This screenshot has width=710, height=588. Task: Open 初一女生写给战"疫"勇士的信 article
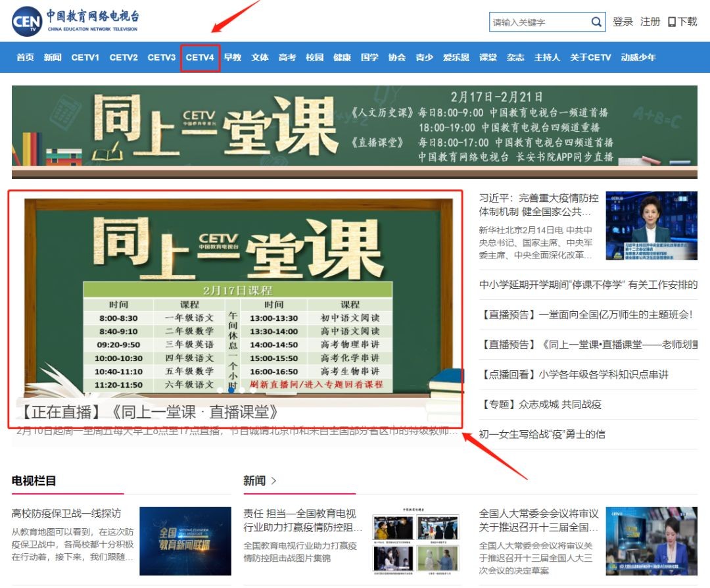542,434
